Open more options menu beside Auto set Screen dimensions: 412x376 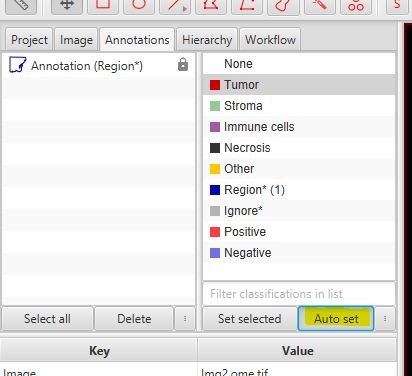pos(385,319)
